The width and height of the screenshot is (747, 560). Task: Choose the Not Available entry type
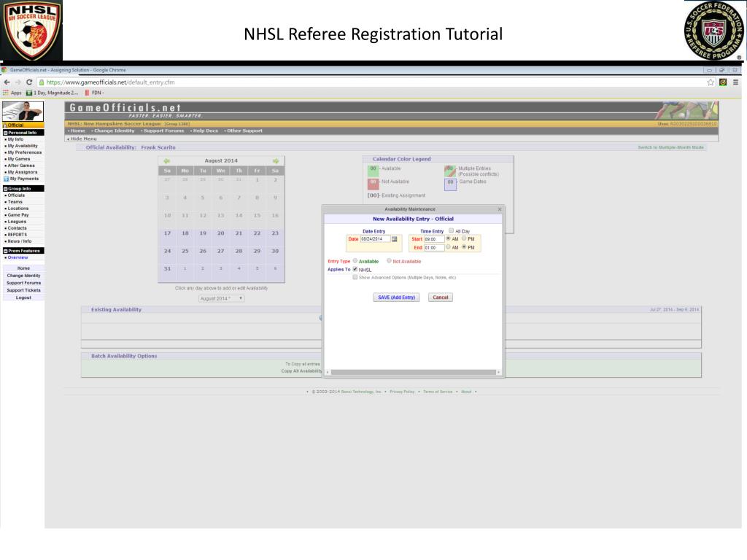[390, 260]
